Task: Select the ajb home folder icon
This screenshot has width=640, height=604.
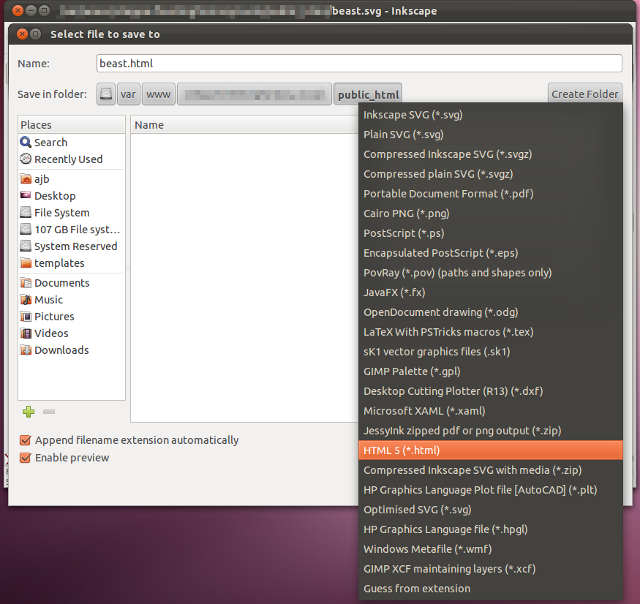Action: 26,180
